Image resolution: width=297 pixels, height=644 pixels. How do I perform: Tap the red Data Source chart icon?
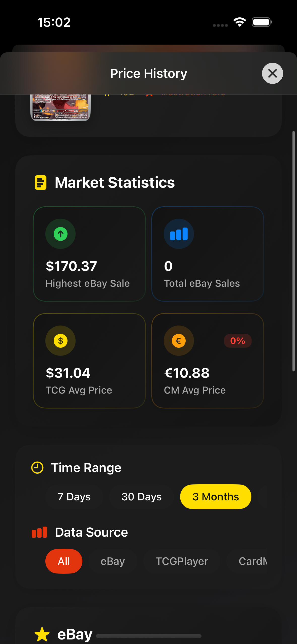tap(39, 532)
